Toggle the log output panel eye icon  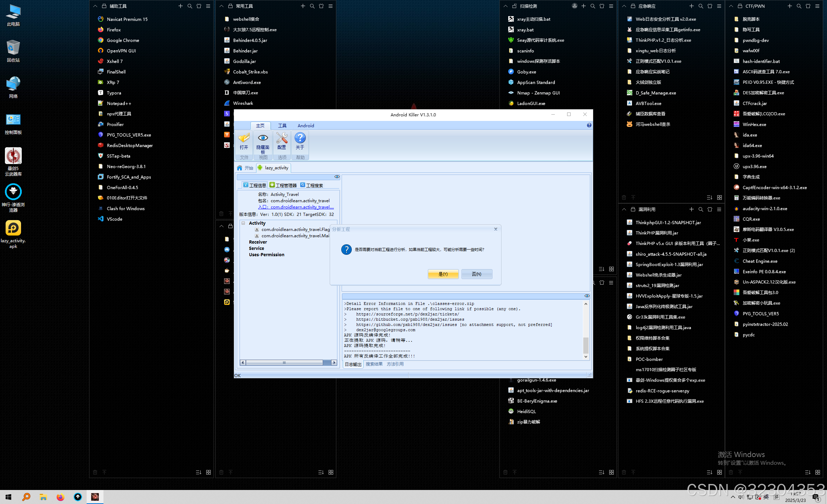[586, 296]
